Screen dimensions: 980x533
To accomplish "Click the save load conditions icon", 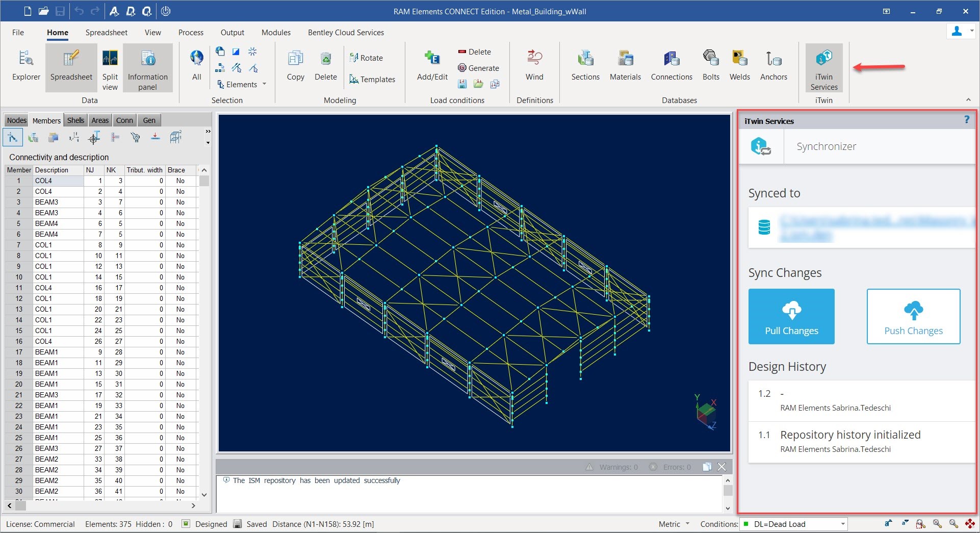I will [462, 84].
